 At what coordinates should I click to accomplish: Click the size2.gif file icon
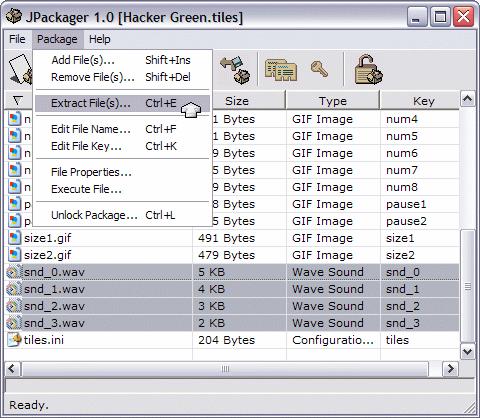tap(14, 255)
